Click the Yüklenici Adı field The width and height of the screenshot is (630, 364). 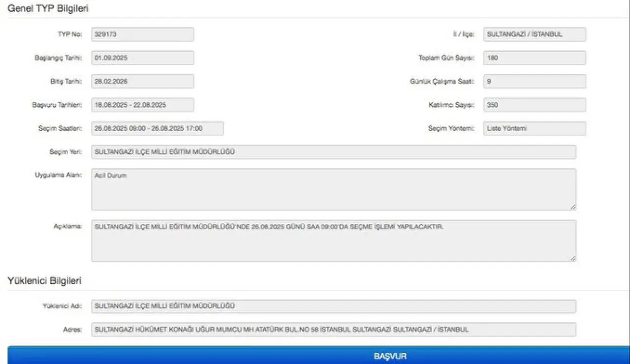(333, 306)
